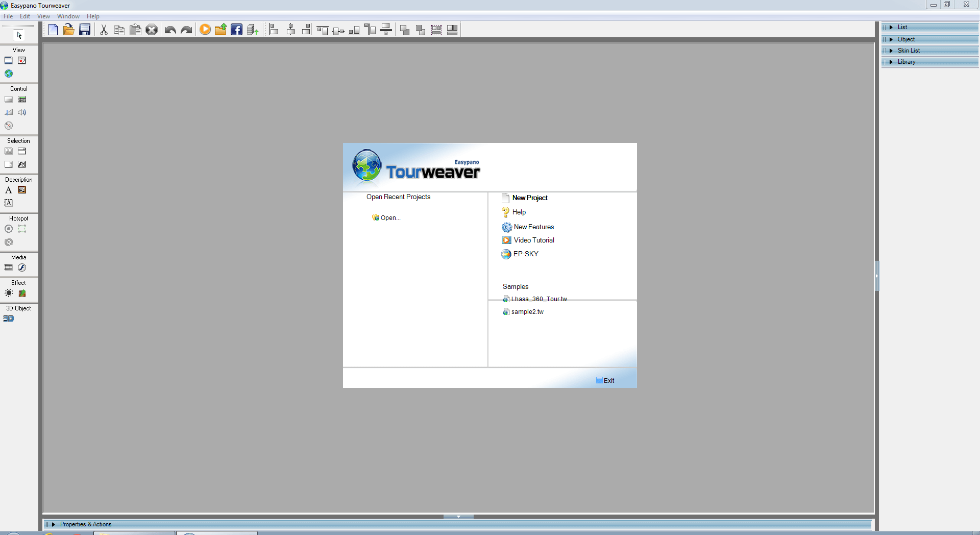Select the sun flare effect tool
This screenshot has height=535, width=980.
click(9, 293)
